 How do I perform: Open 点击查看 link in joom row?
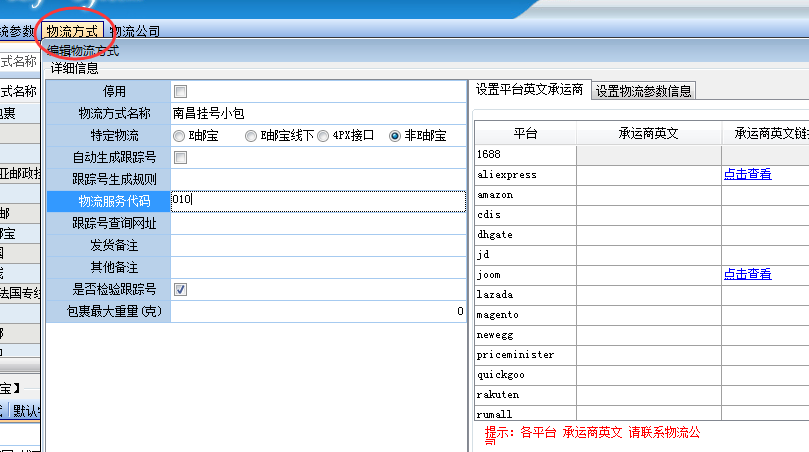coord(747,275)
